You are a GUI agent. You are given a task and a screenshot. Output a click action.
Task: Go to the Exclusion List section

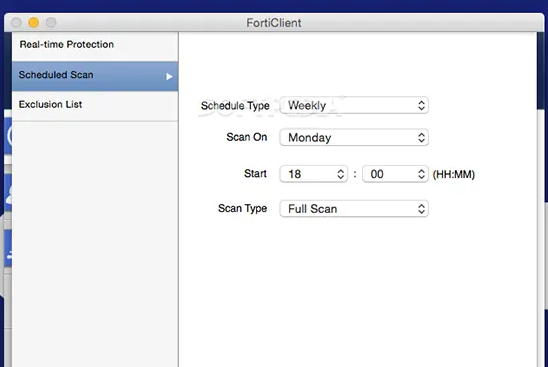[95, 106]
